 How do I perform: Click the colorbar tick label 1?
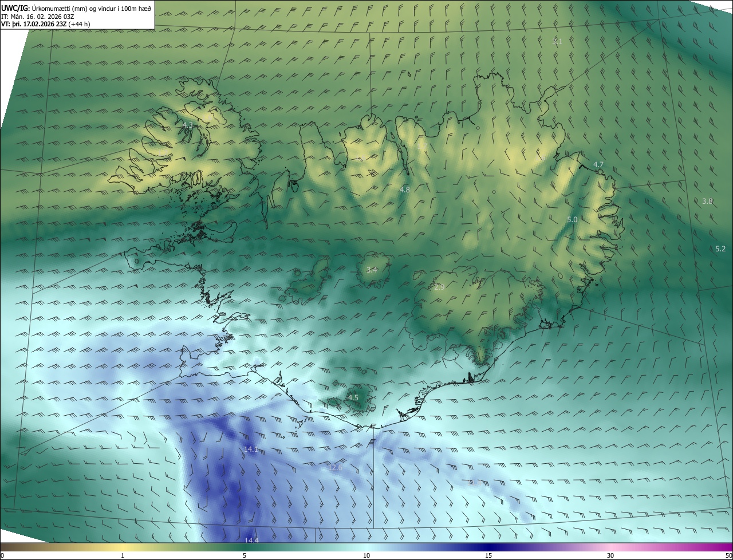[123, 555]
